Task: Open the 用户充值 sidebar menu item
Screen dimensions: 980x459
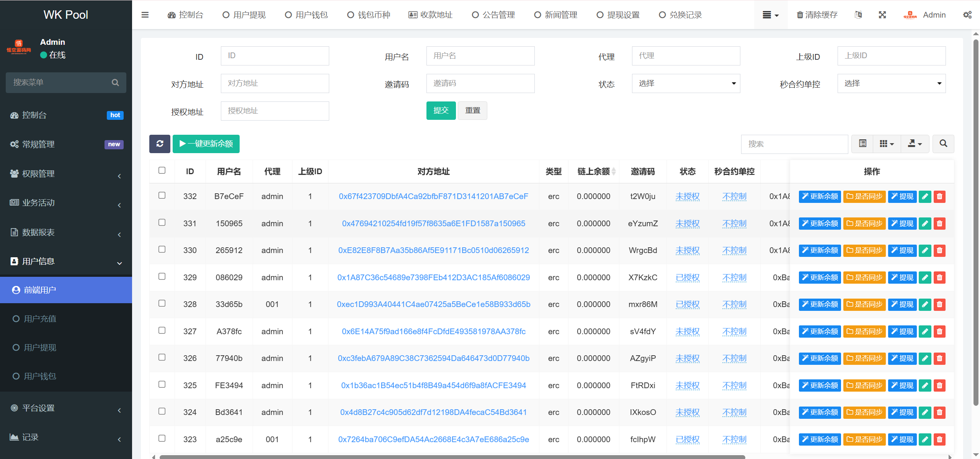Action: [40, 319]
